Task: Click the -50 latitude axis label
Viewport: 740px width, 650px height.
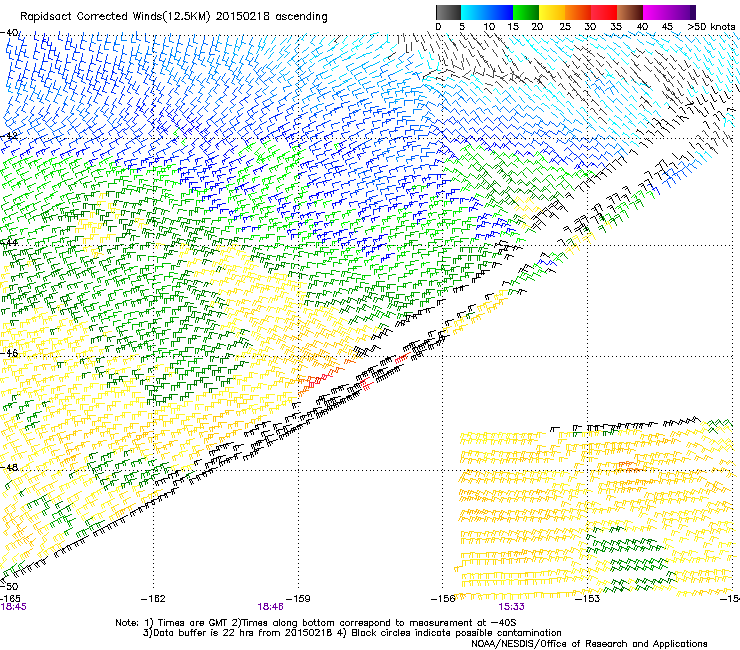Action: coord(9,586)
